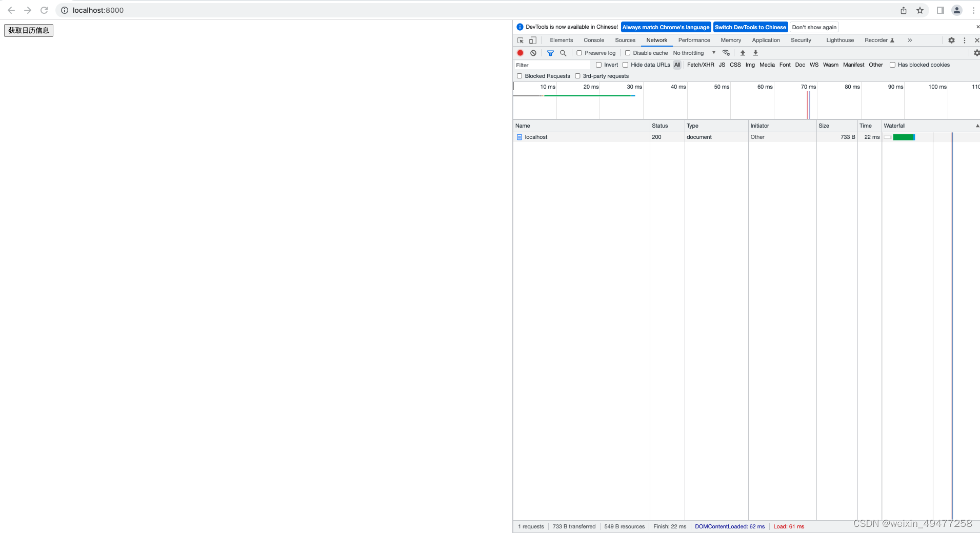This screenshot has height=533, width=980.
Task: Check 3rd-party requests checkbox
Action: coord(577,76)
